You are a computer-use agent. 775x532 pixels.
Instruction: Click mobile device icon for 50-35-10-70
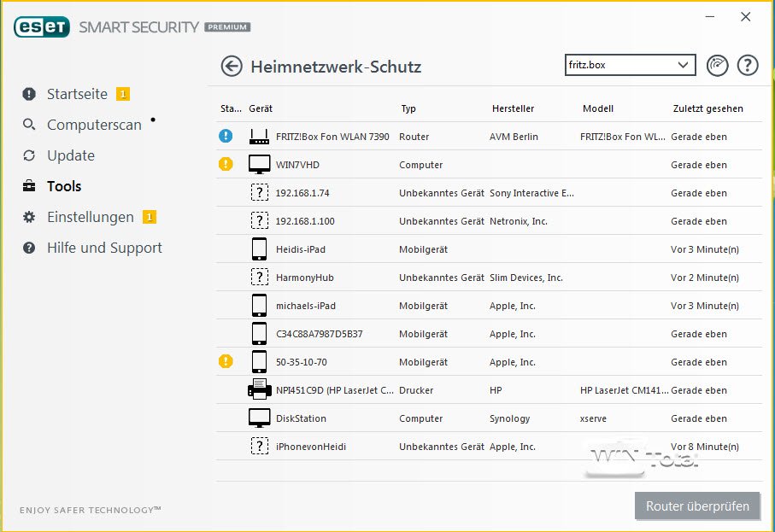click(x=259, y=361)
